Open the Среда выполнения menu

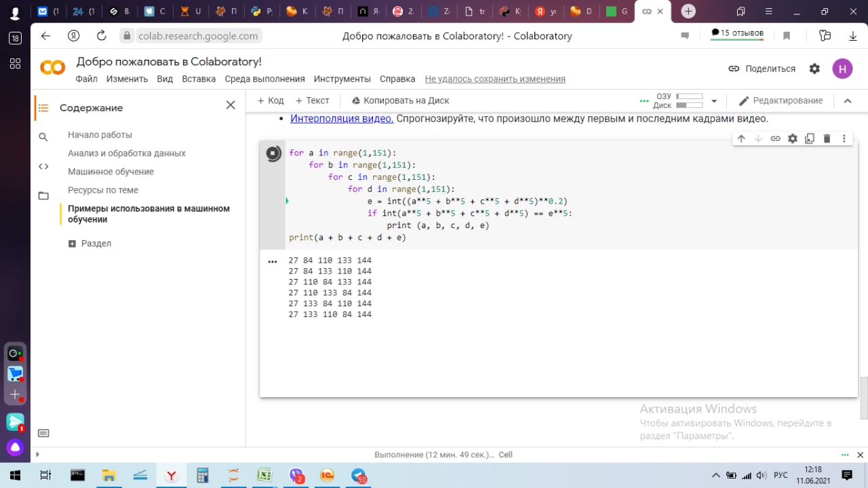264,79
